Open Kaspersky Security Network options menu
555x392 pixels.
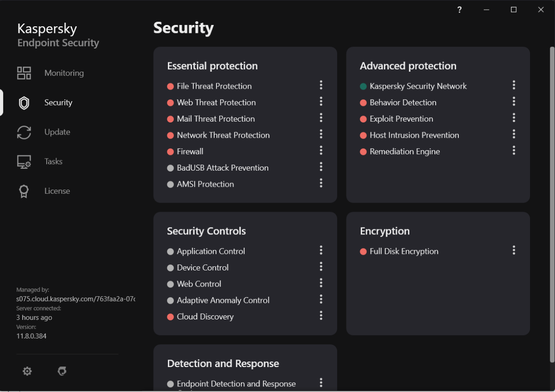click(514, 85)
